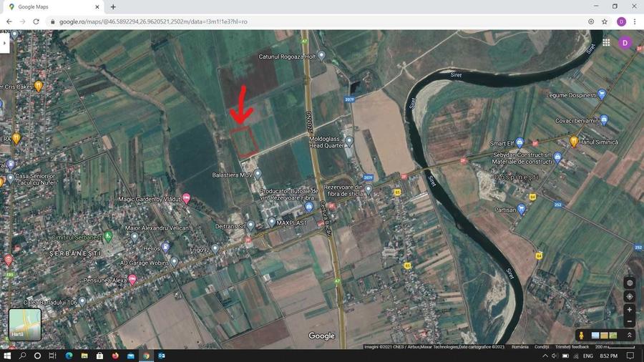Select the Sebydan Construct srl pin
644x362 pixels.
pos(557,157)
